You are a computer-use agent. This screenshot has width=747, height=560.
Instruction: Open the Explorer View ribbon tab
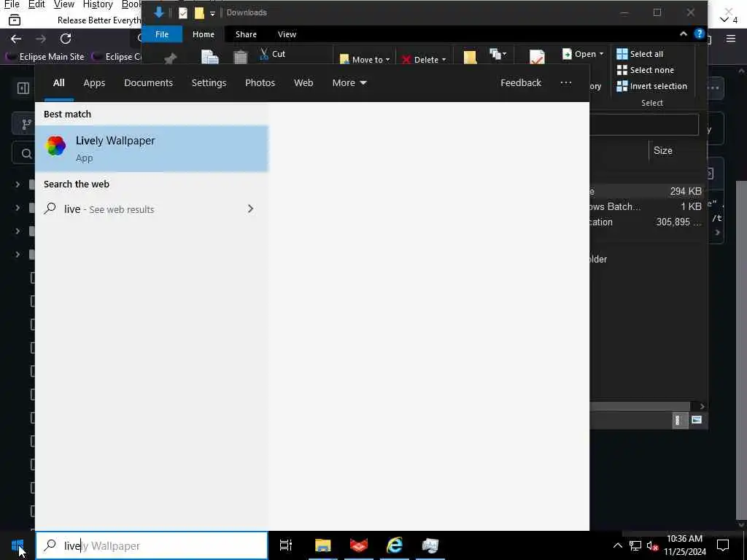pos(287,34)
